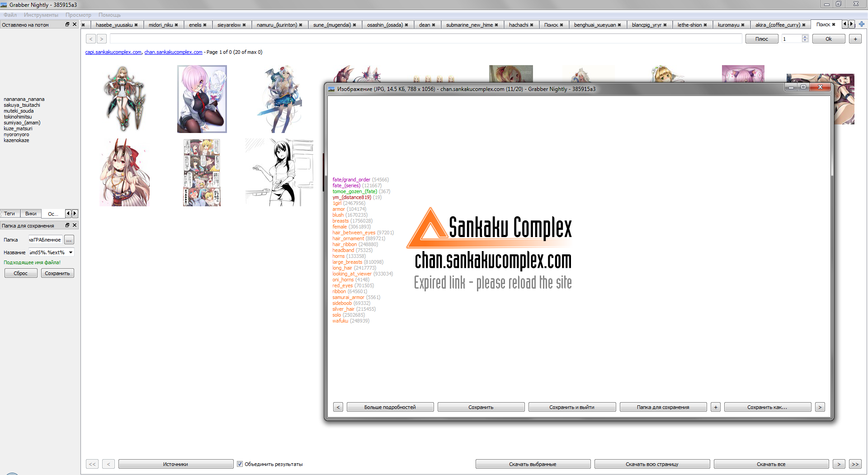Click 'Скачать всю страницу' button

(x=652, y=464)
